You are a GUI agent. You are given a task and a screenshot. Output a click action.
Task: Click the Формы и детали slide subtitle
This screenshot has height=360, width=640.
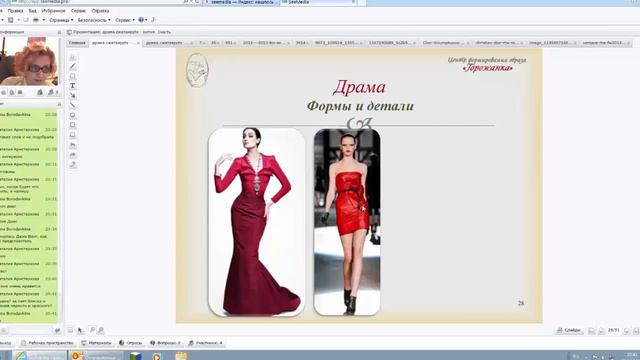coord(360,106)
